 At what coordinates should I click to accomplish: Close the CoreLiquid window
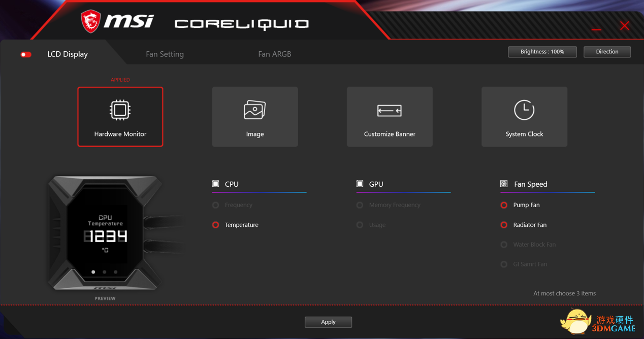click(x=625, y=26)
